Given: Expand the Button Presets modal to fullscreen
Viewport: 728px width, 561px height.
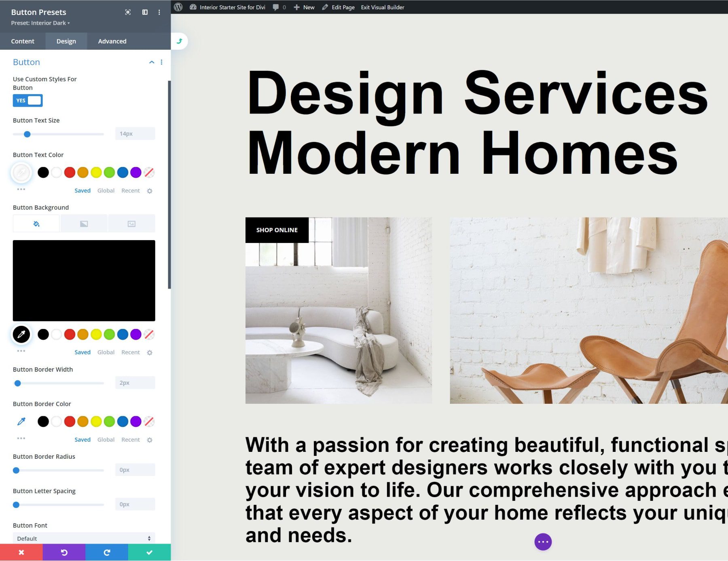Looking at the screenshot, I should pos(128,12).
